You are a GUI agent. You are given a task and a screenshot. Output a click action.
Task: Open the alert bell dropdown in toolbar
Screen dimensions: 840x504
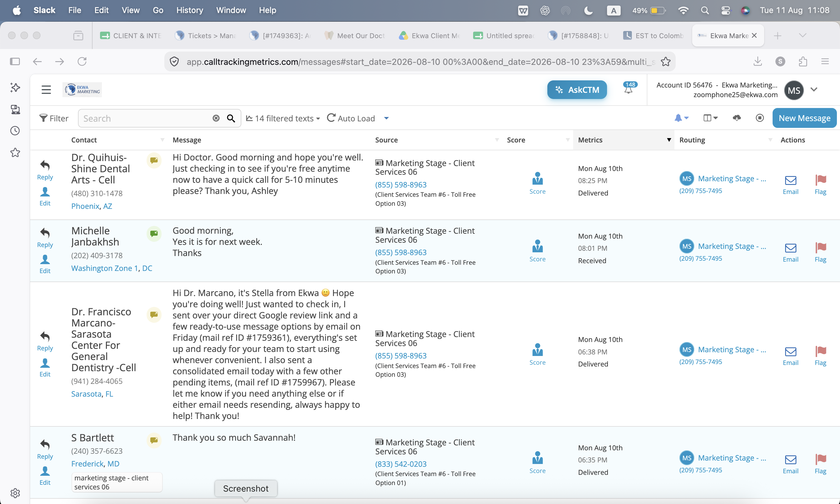pos(681,118)
